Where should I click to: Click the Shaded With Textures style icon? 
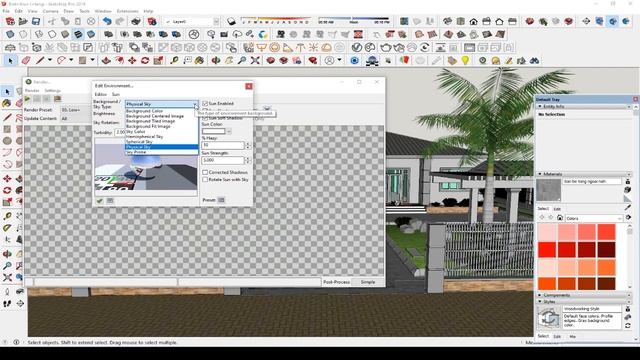point(78,34)
